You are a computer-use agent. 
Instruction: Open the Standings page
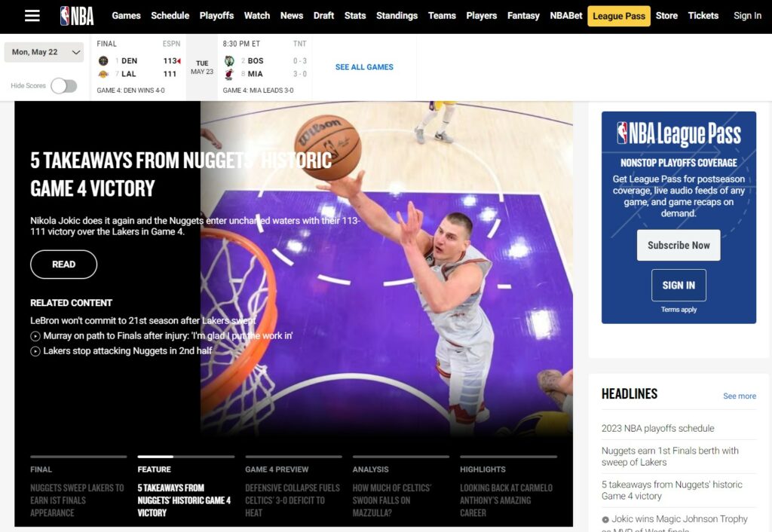[x=397, y=16]
